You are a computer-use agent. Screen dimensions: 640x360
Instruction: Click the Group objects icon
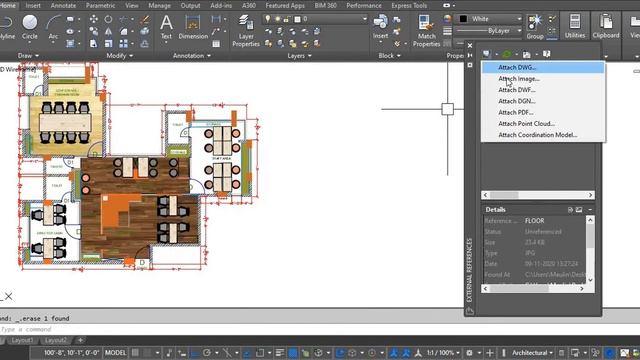point(535,27)
